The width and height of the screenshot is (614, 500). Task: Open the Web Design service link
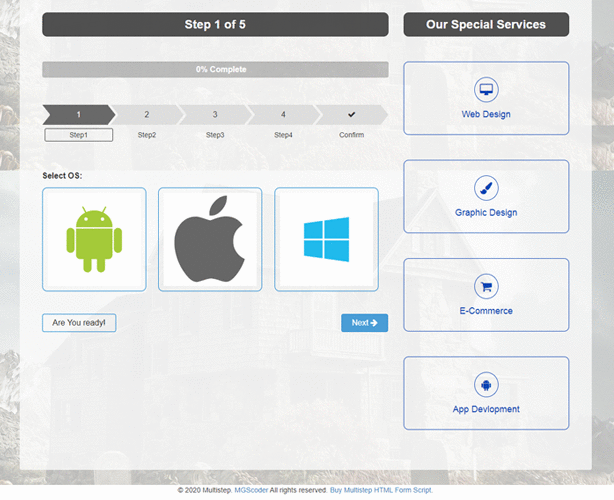click(486, 114)
